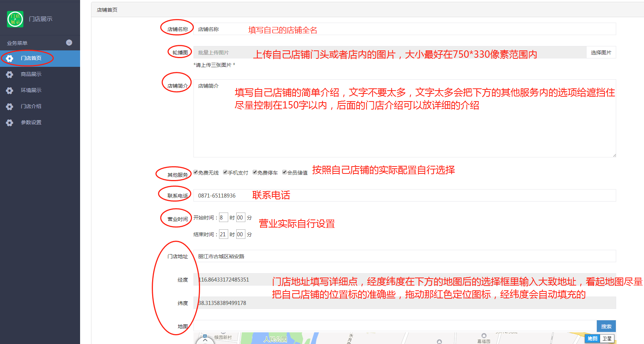Click the gear icon beside 商品展示
The height and width of the screenshot is (344, 644).
(x=10, y=74)
